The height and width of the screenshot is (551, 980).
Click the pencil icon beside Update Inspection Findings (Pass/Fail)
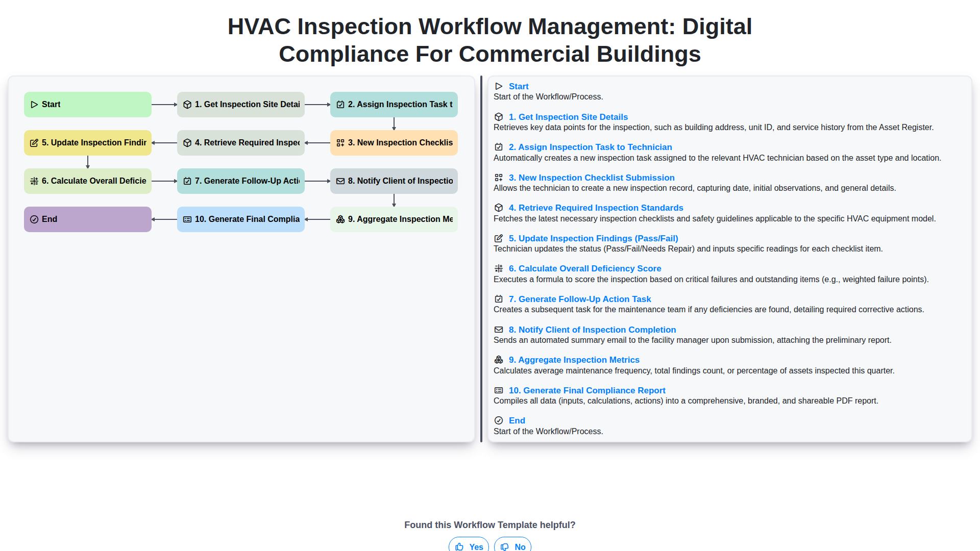pyautogui.click(x=499, y=238)
